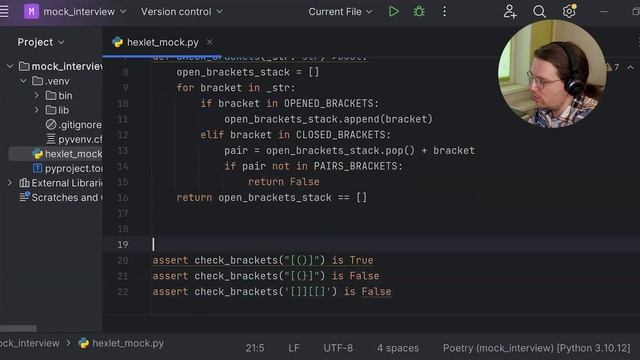Open the more actions vertical dots menu
This screenshot has height=360, width=640.
click(x=444, y=11)
